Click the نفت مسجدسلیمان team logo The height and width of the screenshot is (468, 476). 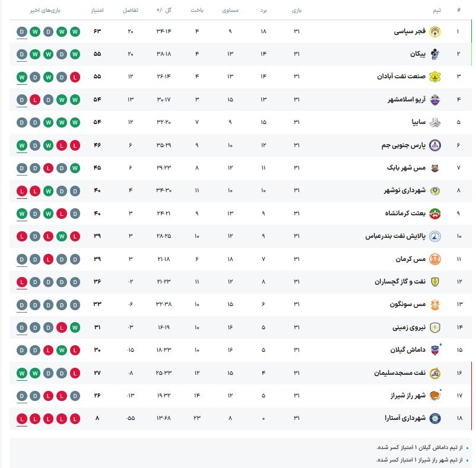tap(435, 373)
